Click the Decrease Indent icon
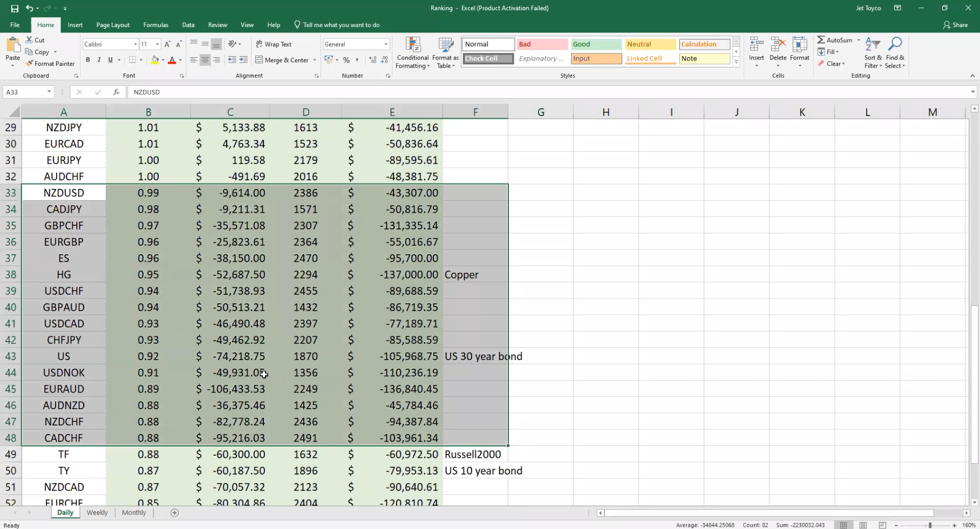This screenshot has width=980, height=529. point(232,60)
